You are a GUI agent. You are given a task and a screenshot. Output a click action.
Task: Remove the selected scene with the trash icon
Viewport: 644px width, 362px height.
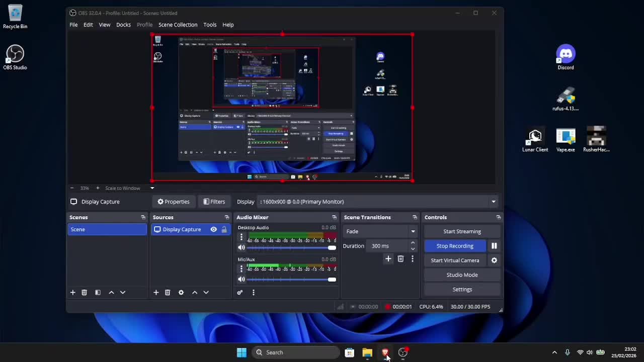(x=84, y=292)
